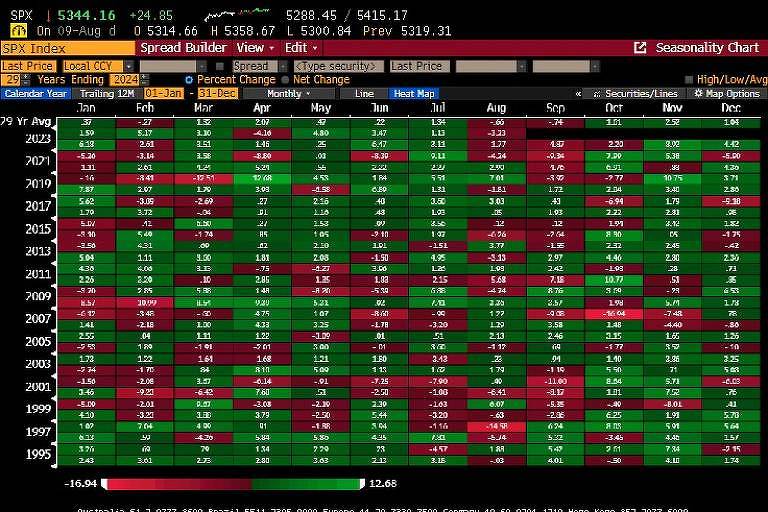Select the Percent Change radio button
This screenshot has height=512, width=768.
click(189, 79)
